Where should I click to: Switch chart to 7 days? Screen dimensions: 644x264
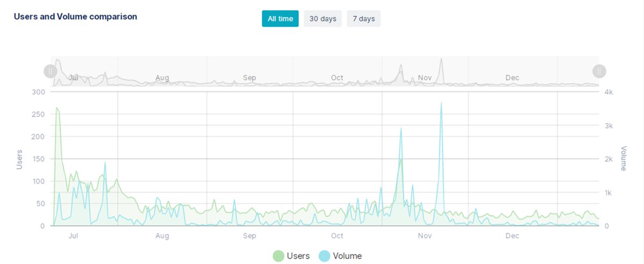(x=363, y=19)
